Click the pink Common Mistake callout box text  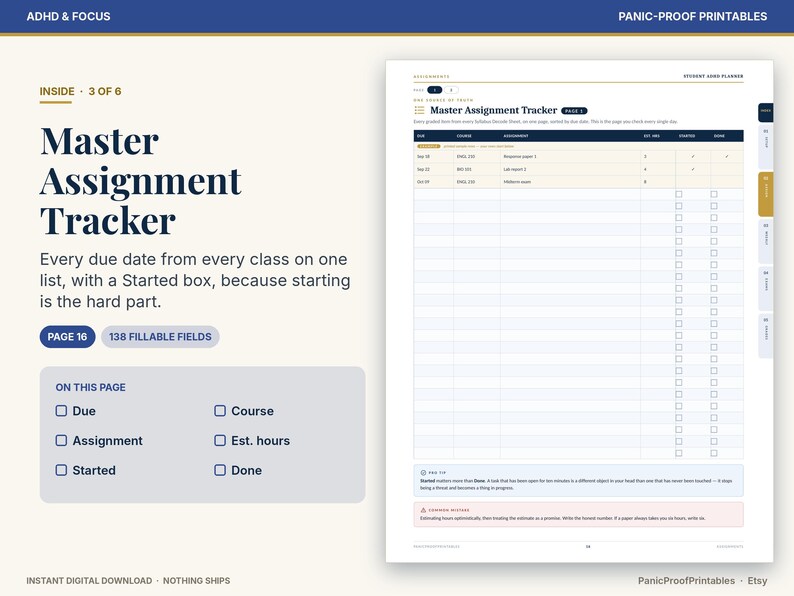point(563,518)
